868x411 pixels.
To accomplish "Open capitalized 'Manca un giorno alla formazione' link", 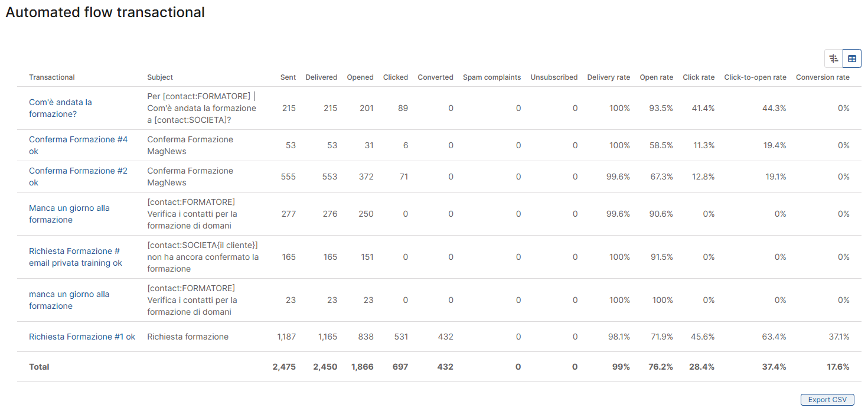I will (x=69, y=214).
